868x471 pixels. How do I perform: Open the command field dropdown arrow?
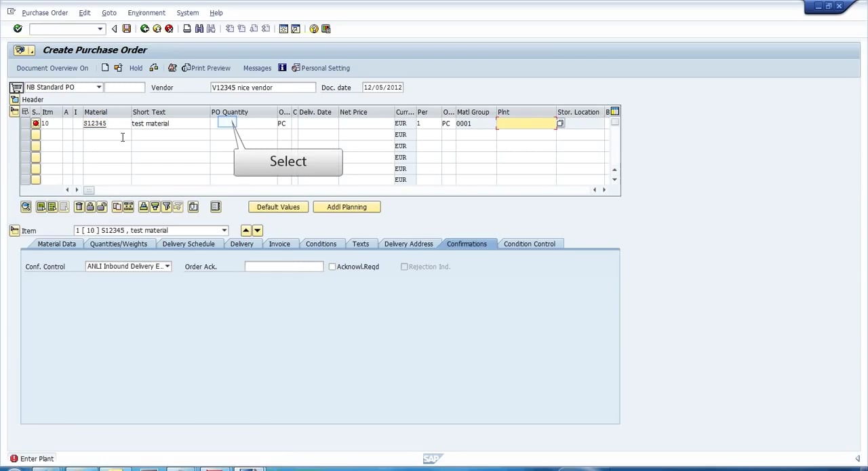coord(100,29)
